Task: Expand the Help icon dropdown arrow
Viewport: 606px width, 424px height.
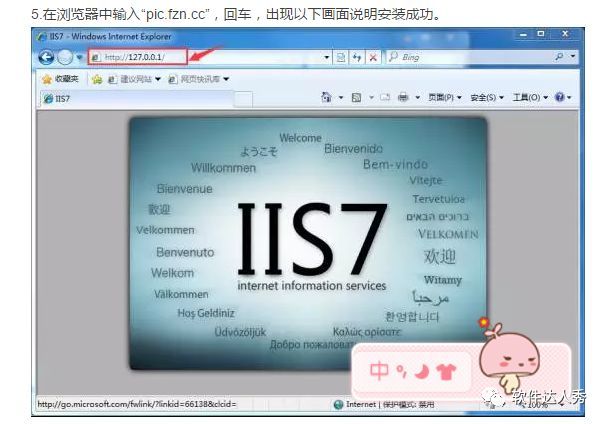Action: (569, 97)
